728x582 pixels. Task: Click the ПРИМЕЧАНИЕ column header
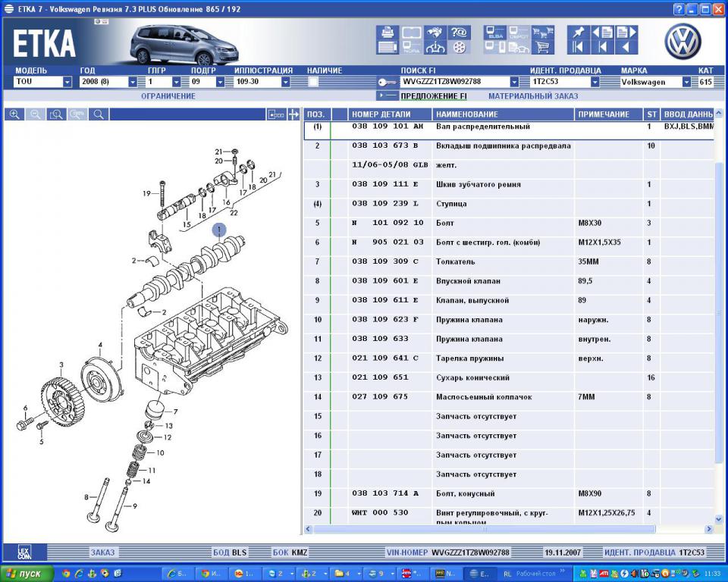tap(608, 114)
